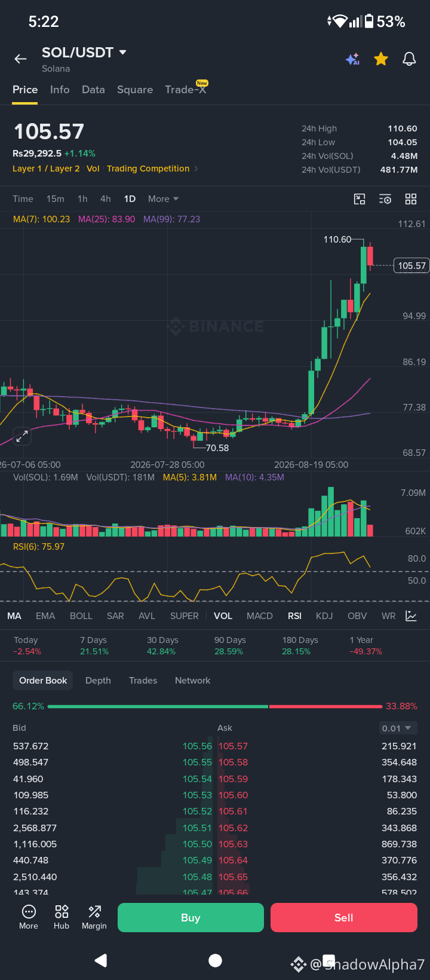Open the Layer 1 / Layer 2 tag
Image resolution: width=430 pixels, height=980 pixels.
click(x=46, y=169)
